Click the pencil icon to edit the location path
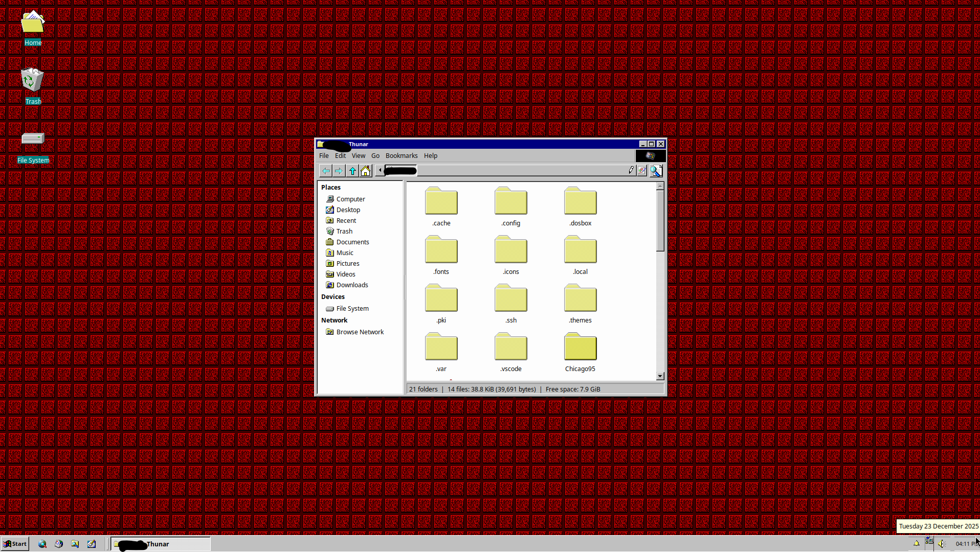 pos(631,170)
